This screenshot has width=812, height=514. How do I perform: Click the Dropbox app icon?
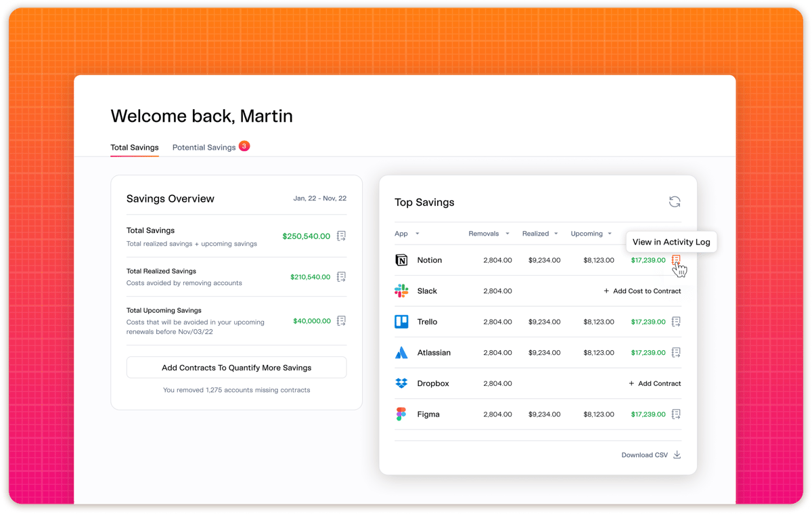(x=402, y=383)
